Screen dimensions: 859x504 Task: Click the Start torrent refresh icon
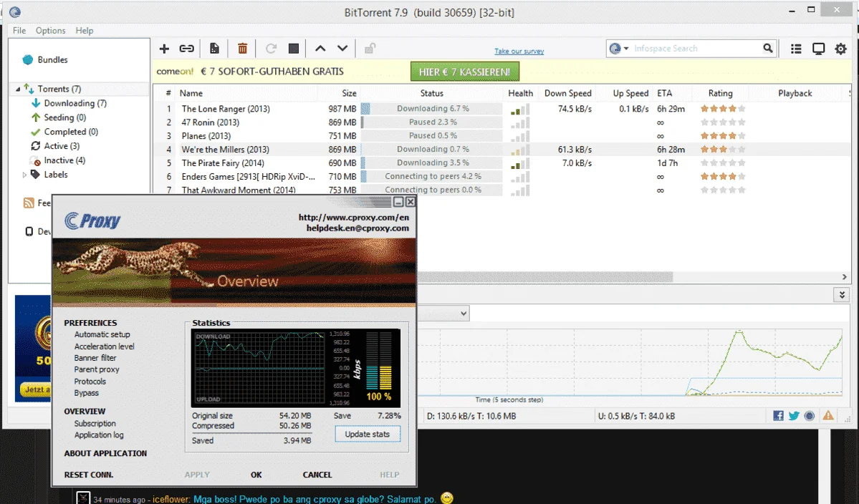click(x=271, y=49)
